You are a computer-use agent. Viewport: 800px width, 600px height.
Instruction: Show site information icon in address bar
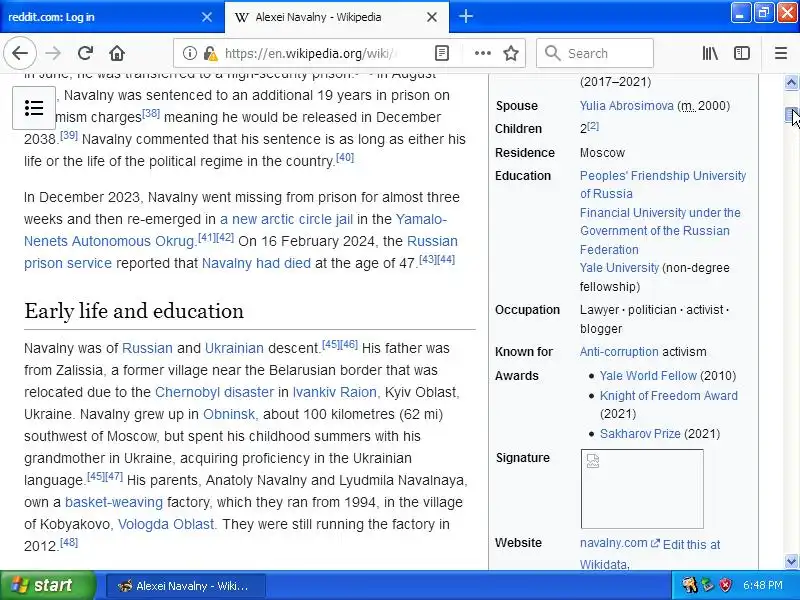pos(190,53)
